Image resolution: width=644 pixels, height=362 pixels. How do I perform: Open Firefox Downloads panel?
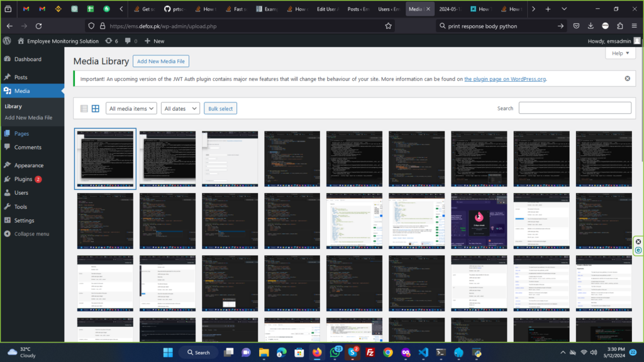tap(591, 26)
